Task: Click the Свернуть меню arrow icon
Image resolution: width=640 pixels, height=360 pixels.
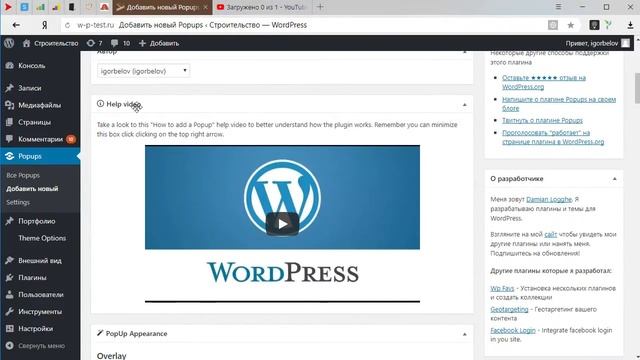Action: click(9, 346)
